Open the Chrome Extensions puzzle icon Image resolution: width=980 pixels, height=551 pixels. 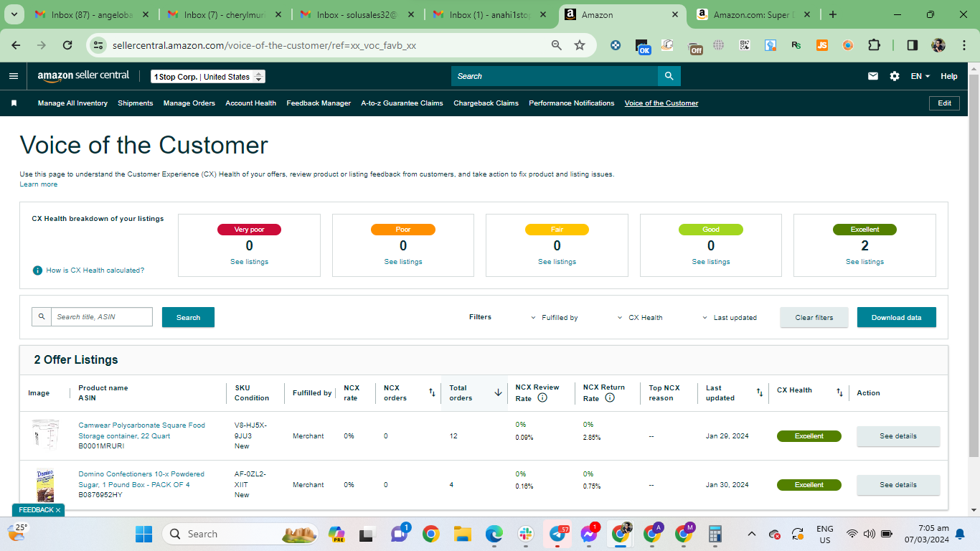coord(874,45)
